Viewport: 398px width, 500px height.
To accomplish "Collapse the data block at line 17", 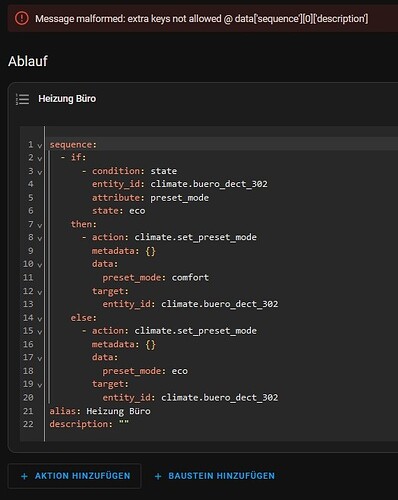I will 40,359.
